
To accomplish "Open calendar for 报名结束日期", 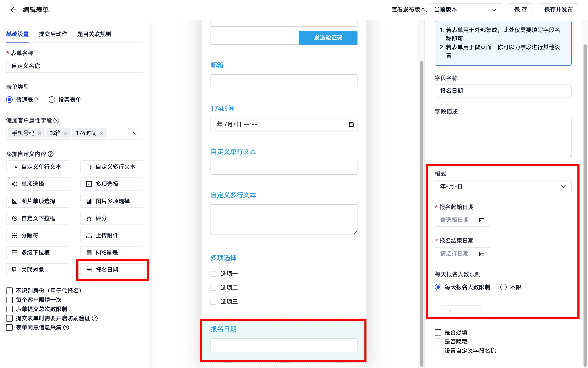I will tap(482, 254).
